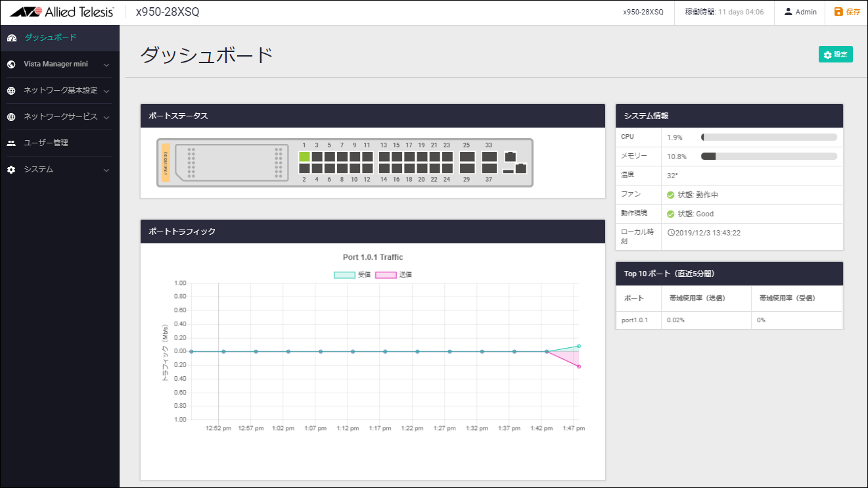
Task: Open the ダッシュボード menu item
Action: 51,37
